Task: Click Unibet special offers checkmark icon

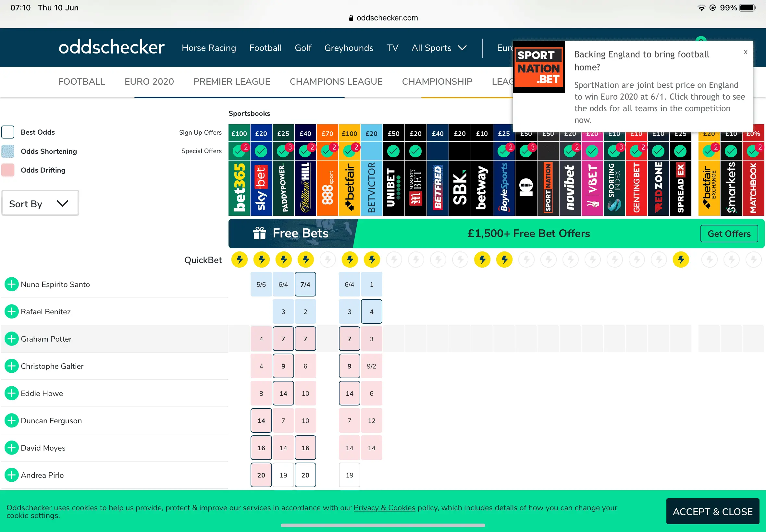Action: 393,151
